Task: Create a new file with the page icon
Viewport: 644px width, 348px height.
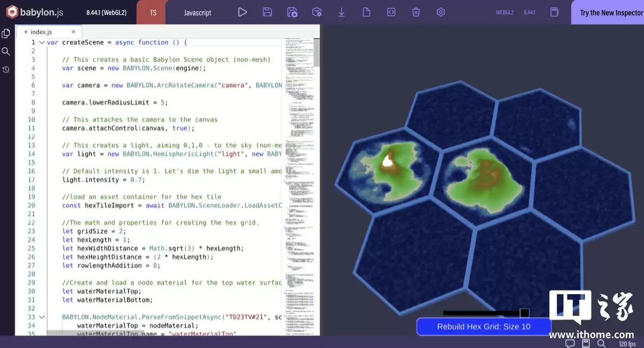Action: tap(367, 12)
